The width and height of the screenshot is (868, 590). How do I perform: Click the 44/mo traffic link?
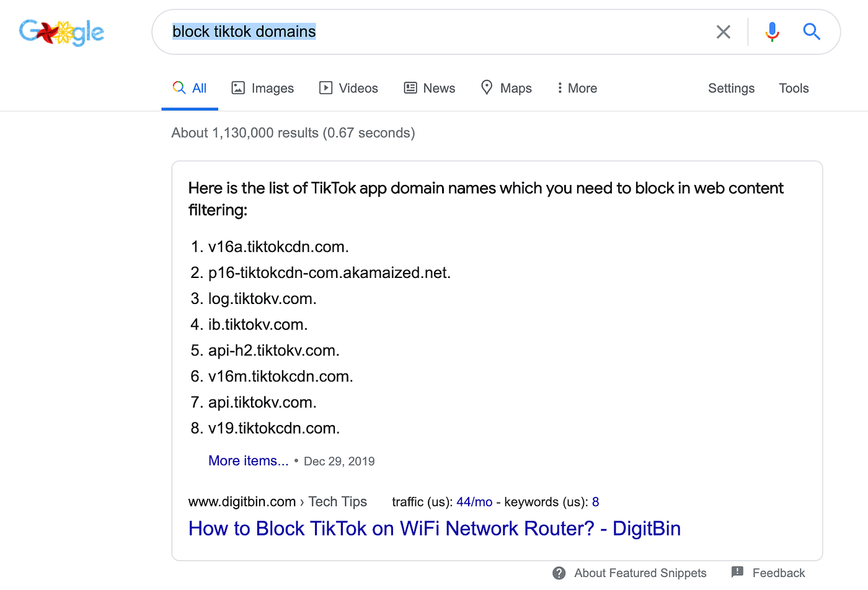474,501
